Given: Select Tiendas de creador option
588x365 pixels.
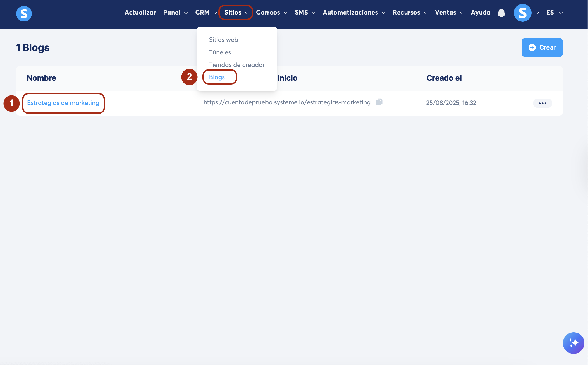Looking at the screenshot, I should (x=236, y=65).
